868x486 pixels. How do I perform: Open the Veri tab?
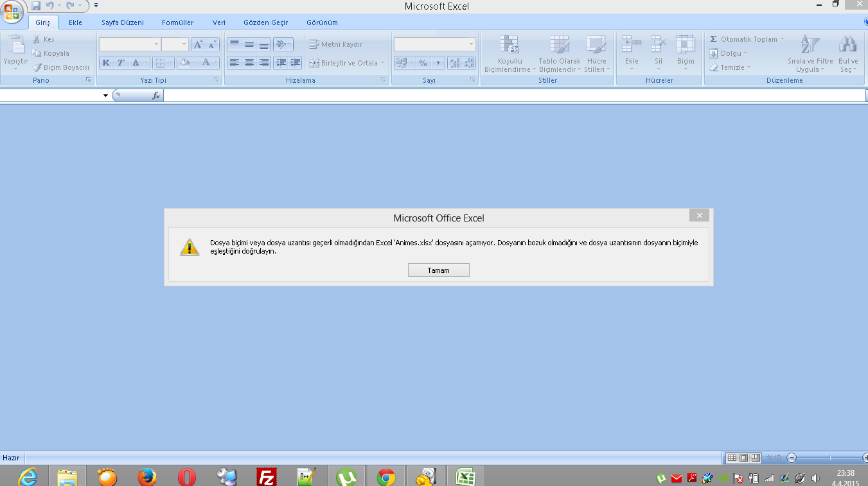[219, 22]
